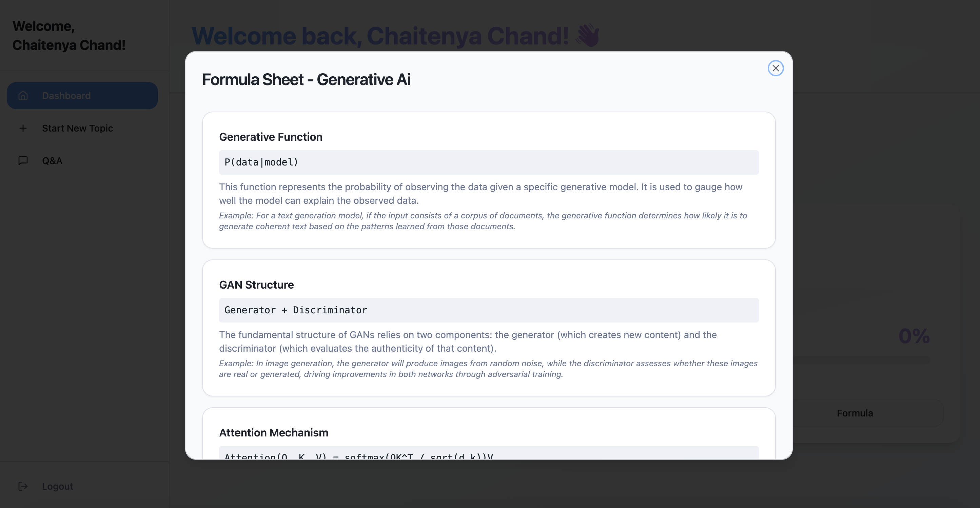The width and height of the screenshot is (980, 508).
Task: Close the Formula Sheet dialog
Action: [x=775, y=68]
